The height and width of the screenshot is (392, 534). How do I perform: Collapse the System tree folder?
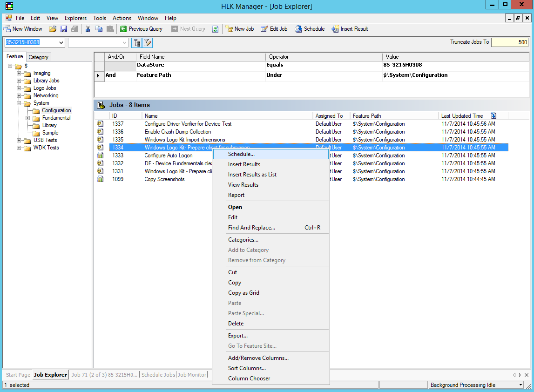[19, 103]
